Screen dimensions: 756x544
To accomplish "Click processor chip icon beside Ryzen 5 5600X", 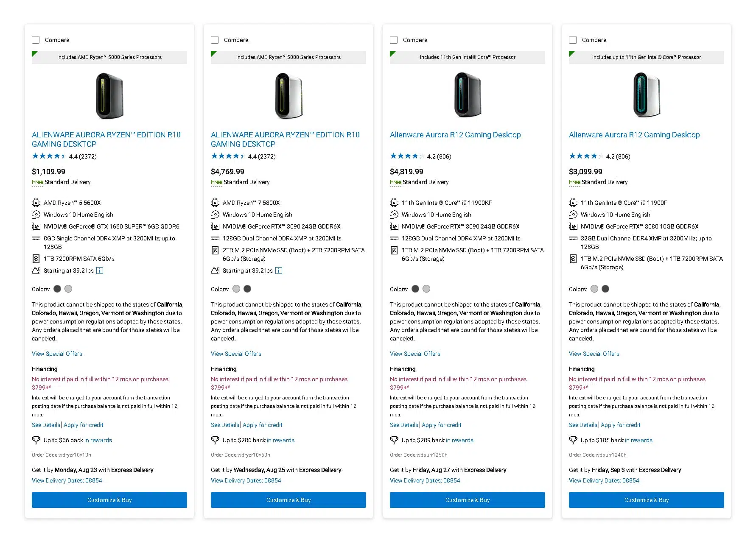I will tap(36, 203).
